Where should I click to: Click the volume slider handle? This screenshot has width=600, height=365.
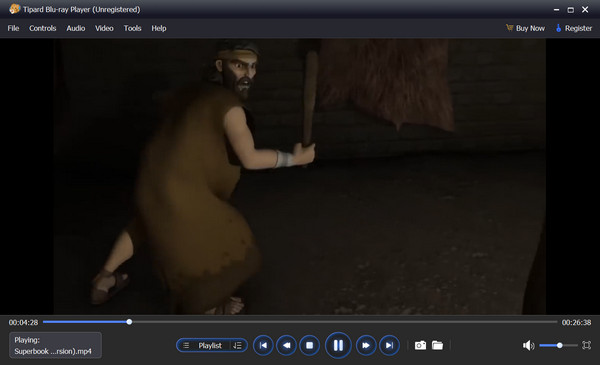[559, 345]
